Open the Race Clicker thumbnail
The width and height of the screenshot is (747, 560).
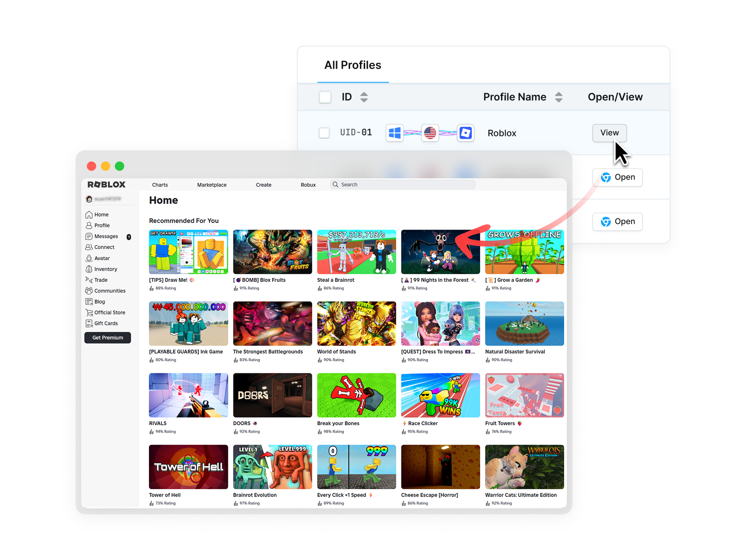[x=441, y=395]
